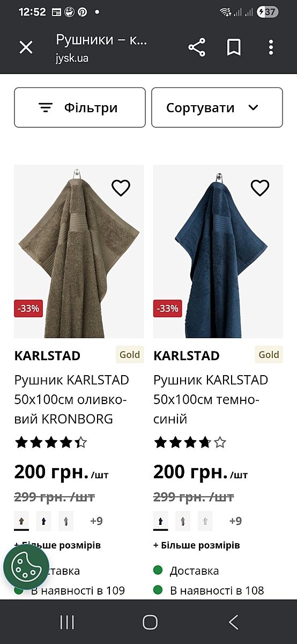297x644 pixels.
Task: Open recent apps from the navigation bar
Action: click(x=67, y=622)
